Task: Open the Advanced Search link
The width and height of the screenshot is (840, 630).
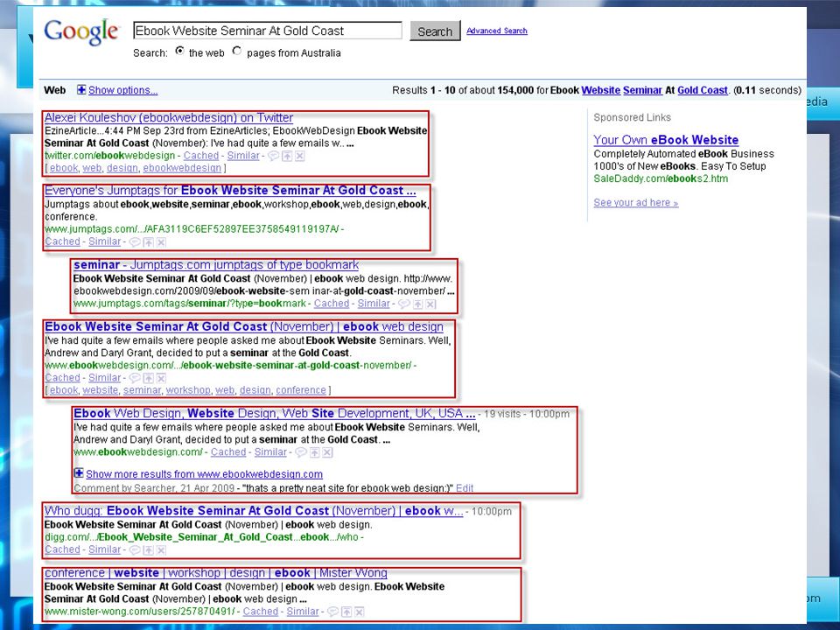Action: [x=497, y=31]
